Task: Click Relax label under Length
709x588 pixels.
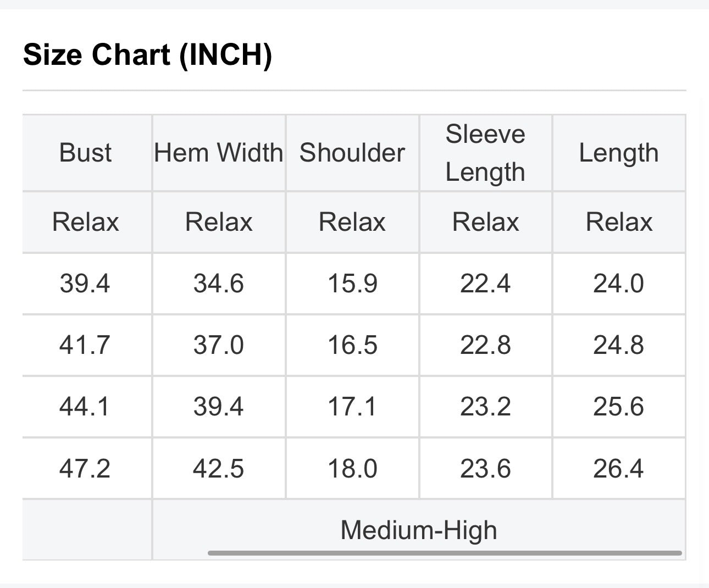Action: pos(619,222)
